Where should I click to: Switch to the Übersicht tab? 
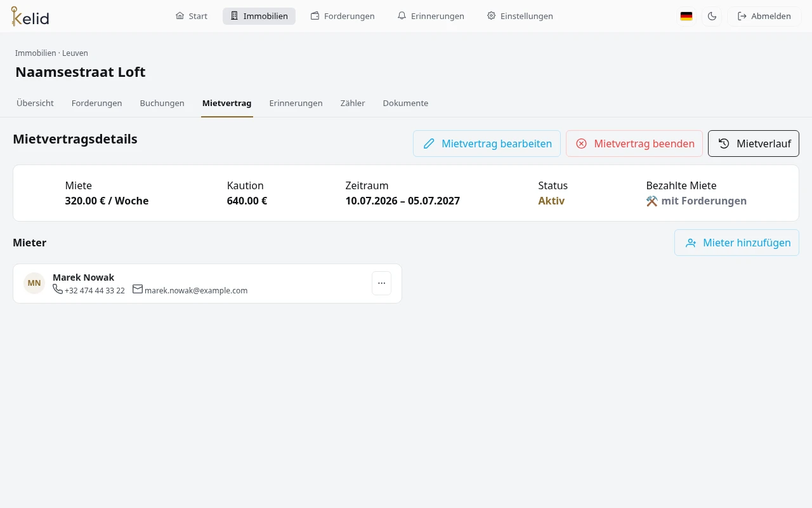[35, 103]
